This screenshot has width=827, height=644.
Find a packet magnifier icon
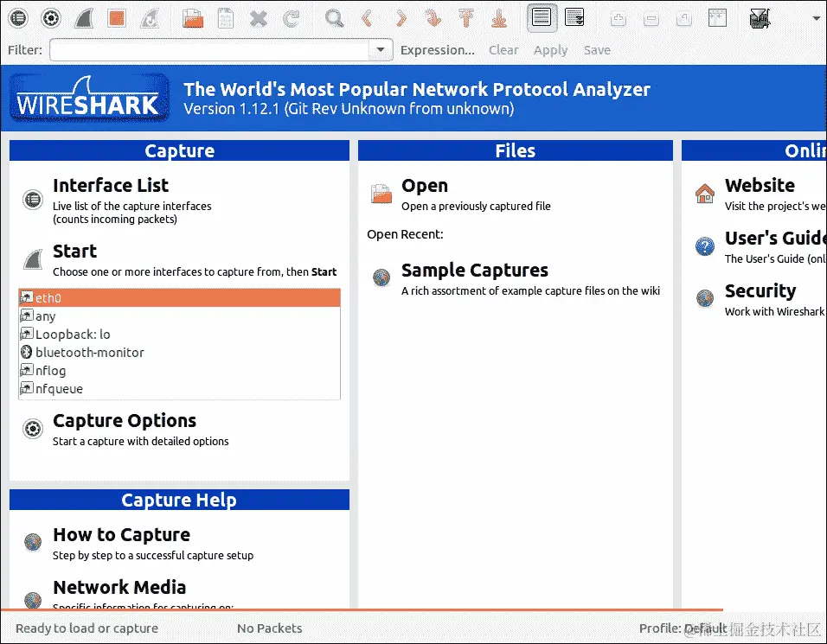(x=335, y=18)
